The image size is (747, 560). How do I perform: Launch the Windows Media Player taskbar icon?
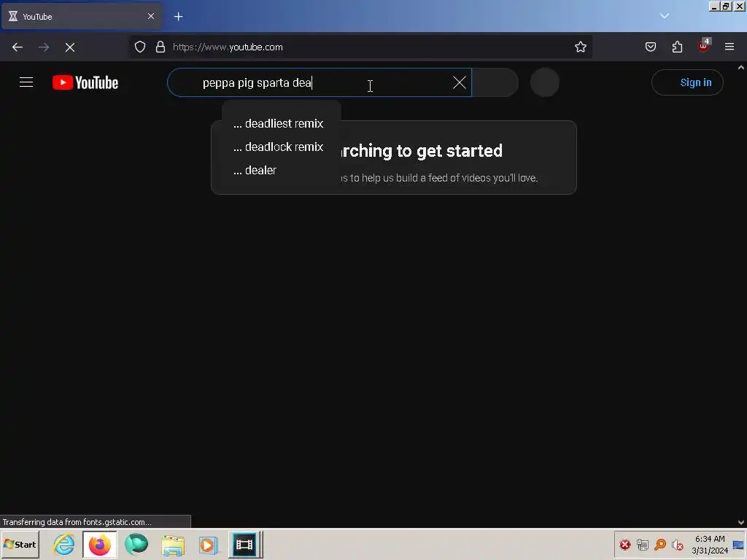208,545
